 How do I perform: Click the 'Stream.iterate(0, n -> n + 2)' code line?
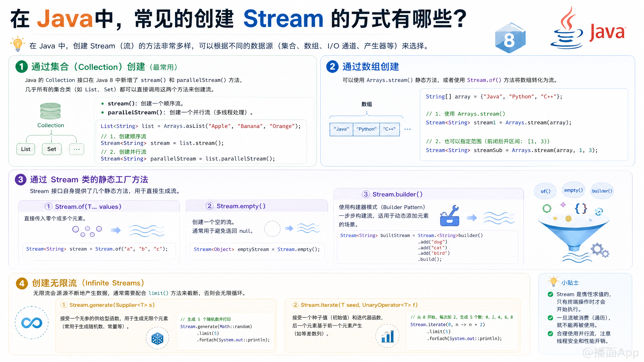pyautogui.click(x=447, y=324)
